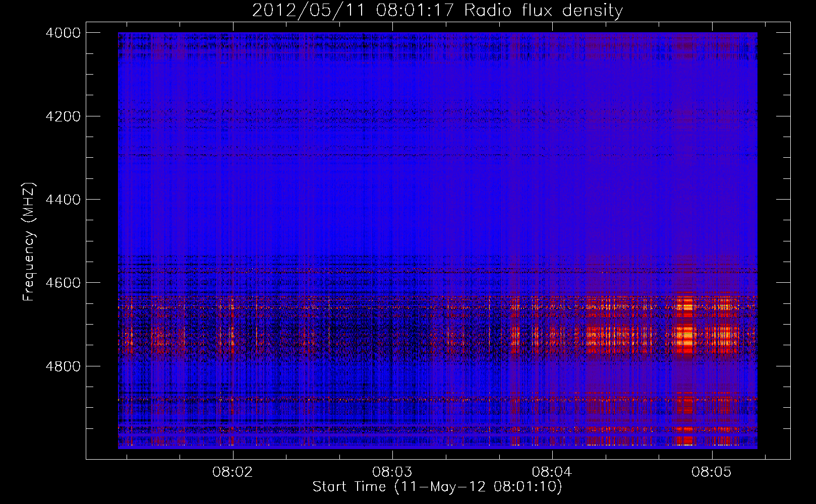Click the 08:05 time tick label
The width and height of the screenshot is (816, 504).
(712, 472)
